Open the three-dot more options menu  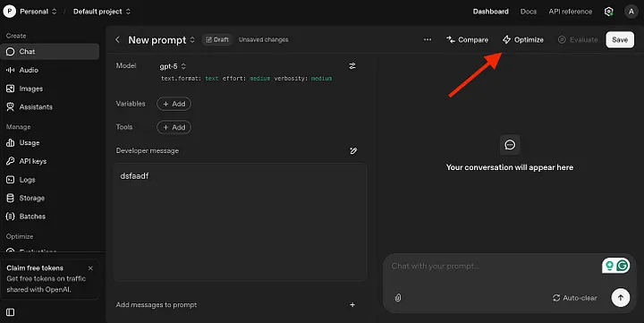[x=428, y=39]
